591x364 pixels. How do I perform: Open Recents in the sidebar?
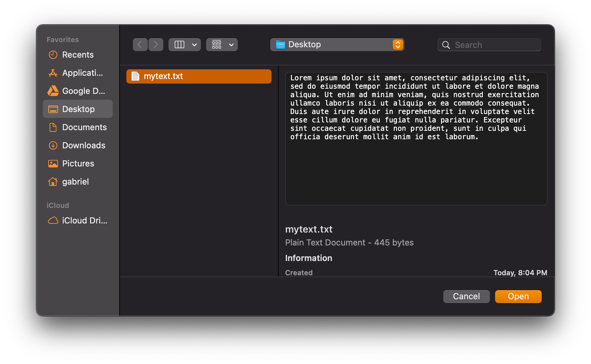tap(78, 55)
